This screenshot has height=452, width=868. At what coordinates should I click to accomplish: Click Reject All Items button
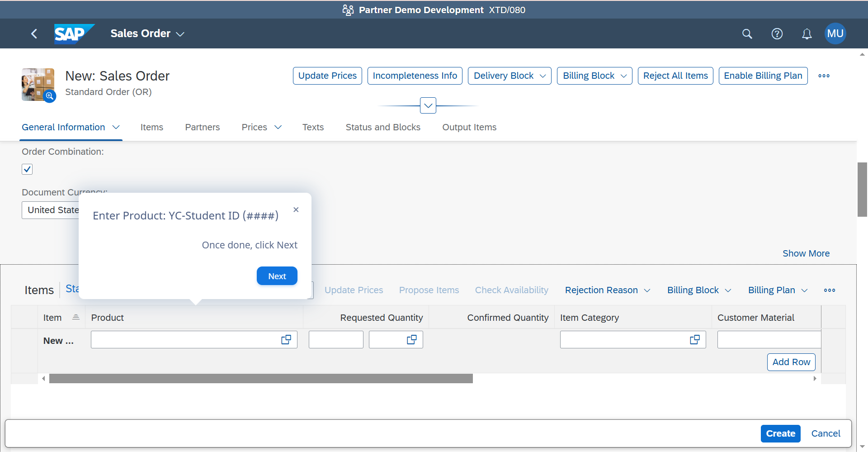pos(675,76)
